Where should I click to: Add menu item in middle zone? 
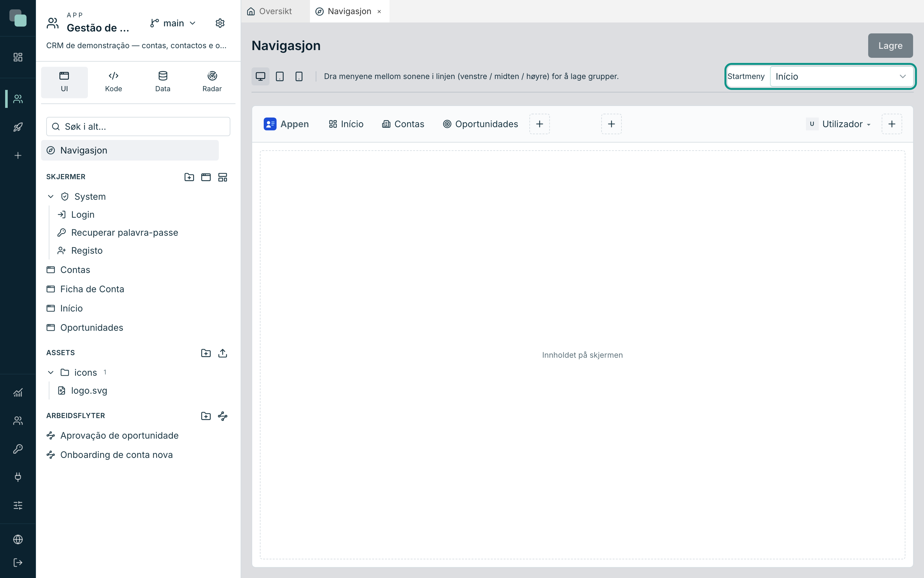tap(611, 124)
